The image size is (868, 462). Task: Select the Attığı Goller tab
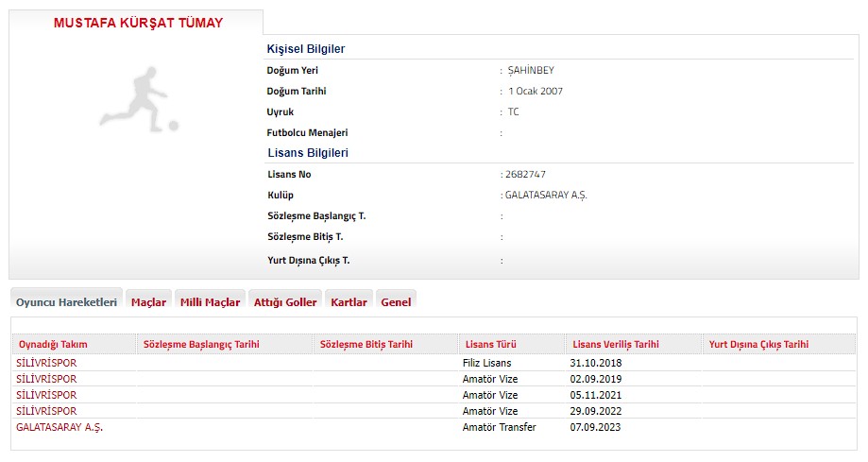[x=285, y=302]
